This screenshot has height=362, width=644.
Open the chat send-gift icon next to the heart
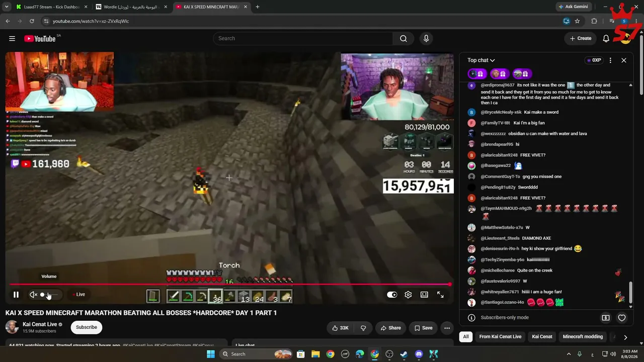pyautogui.click(x=606, y=318)
